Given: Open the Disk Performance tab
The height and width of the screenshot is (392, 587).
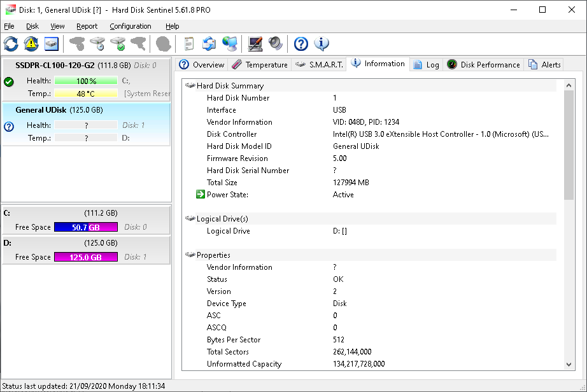Looking at the screenshot, I should (484, 65).
